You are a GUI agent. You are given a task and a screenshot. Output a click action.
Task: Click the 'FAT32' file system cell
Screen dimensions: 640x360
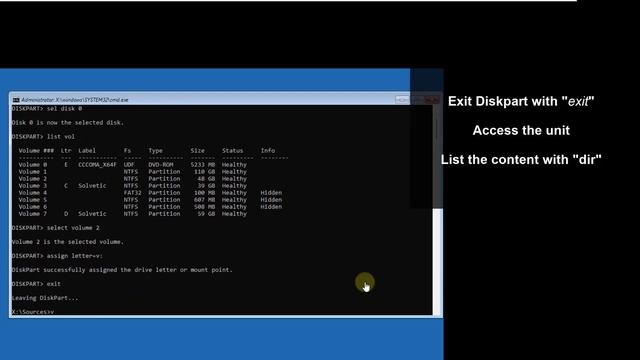133,193
